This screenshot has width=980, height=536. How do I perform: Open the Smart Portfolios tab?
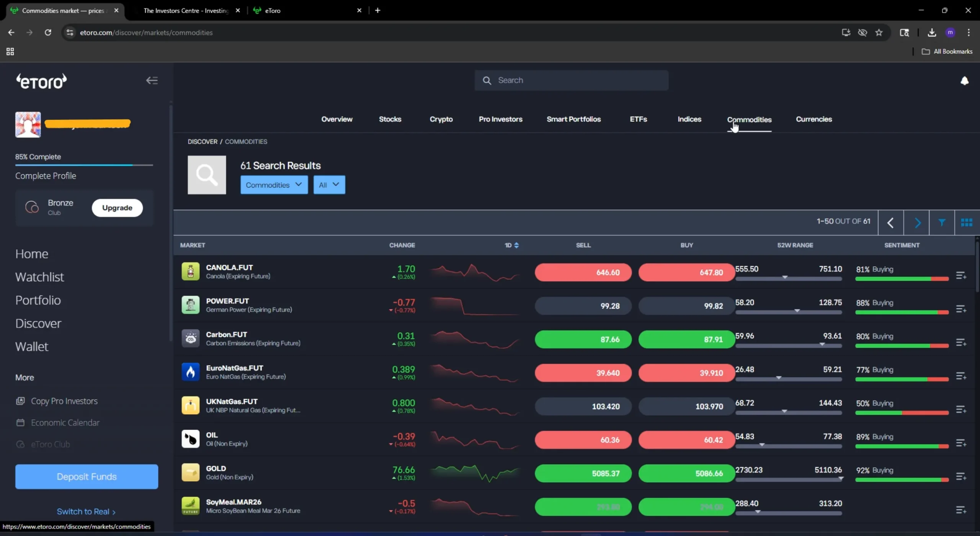(573, 119)
